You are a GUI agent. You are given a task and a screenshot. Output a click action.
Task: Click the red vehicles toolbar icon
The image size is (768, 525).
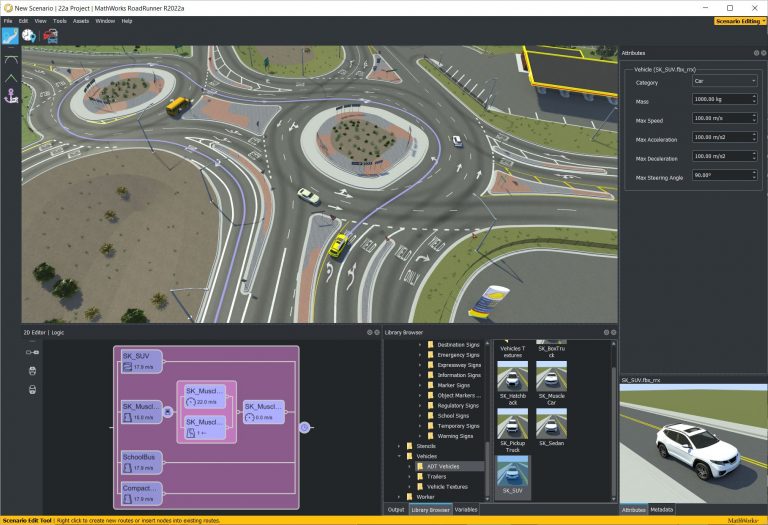click(x=50, y=35)
